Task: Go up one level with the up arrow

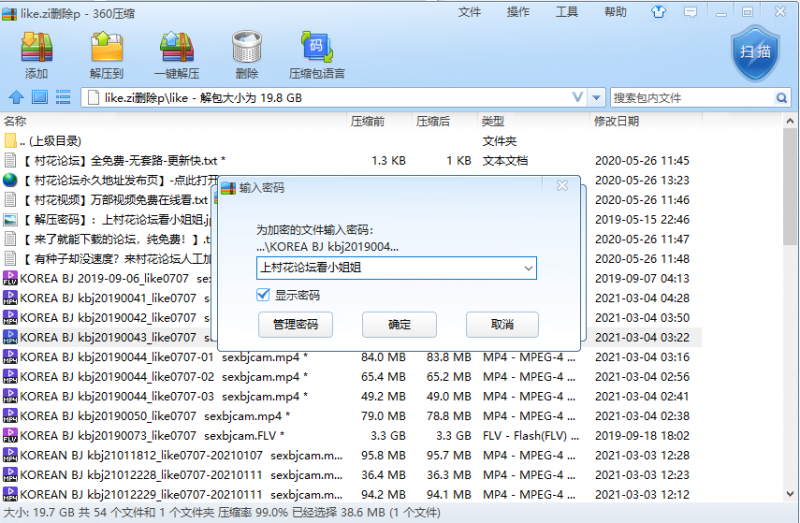Action: click(16, 98)
